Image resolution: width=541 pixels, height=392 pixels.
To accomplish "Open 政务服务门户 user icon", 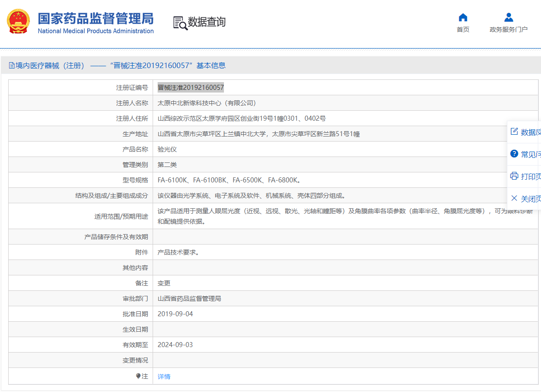I will click(x=509, y=17).
